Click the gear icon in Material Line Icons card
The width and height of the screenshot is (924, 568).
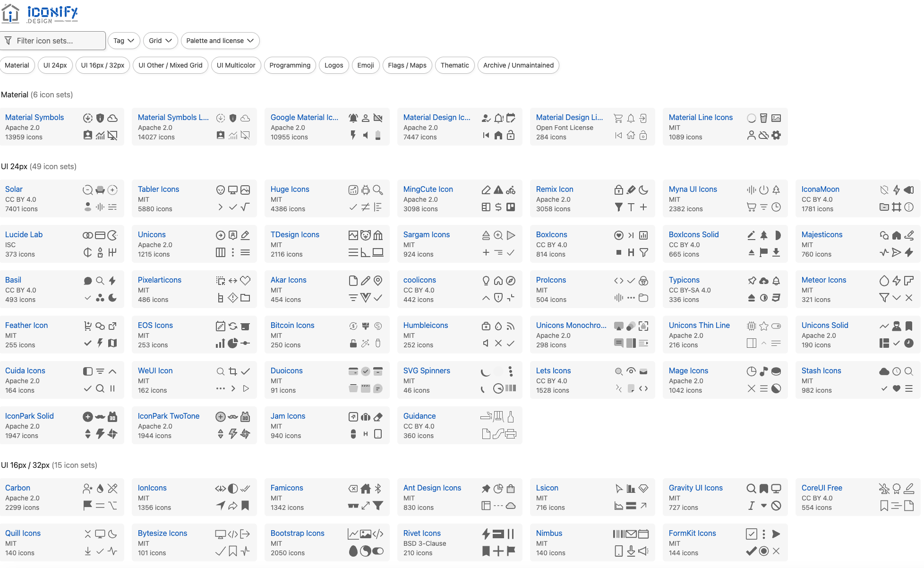click(776, 135)
